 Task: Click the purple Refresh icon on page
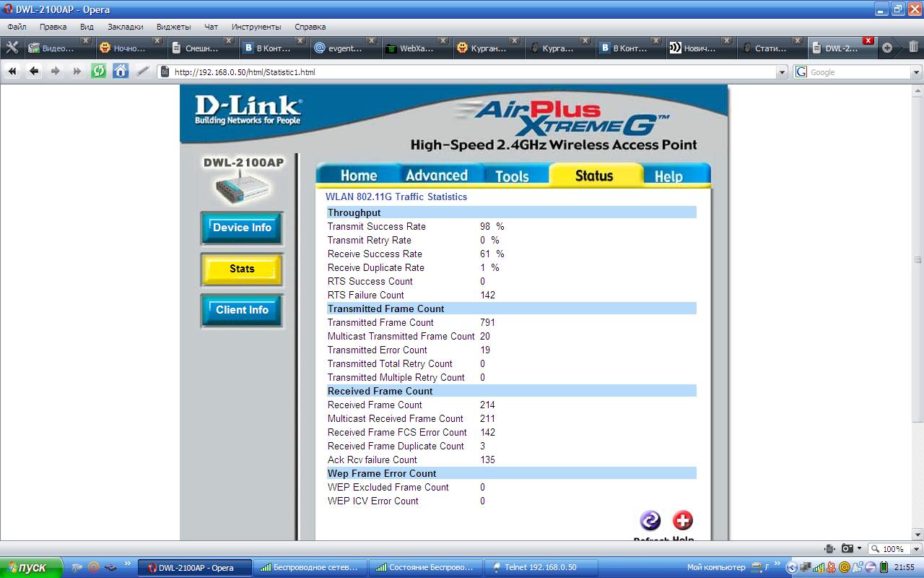tap(650, 520)
